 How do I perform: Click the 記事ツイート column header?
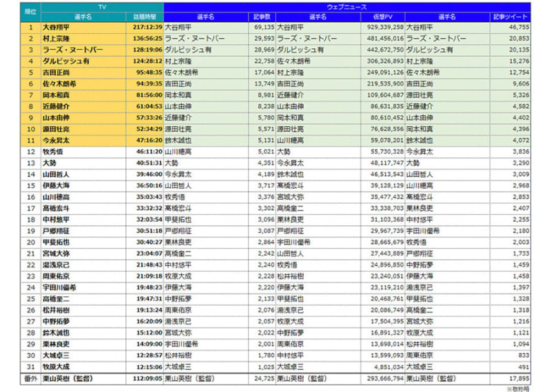(511, 16)
